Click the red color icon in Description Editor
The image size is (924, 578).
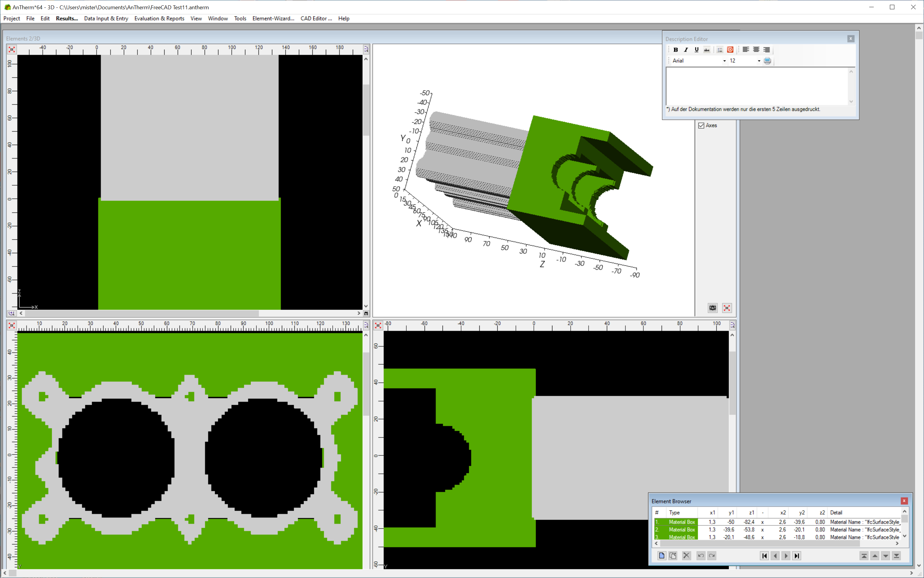click(x=730, y=50)
